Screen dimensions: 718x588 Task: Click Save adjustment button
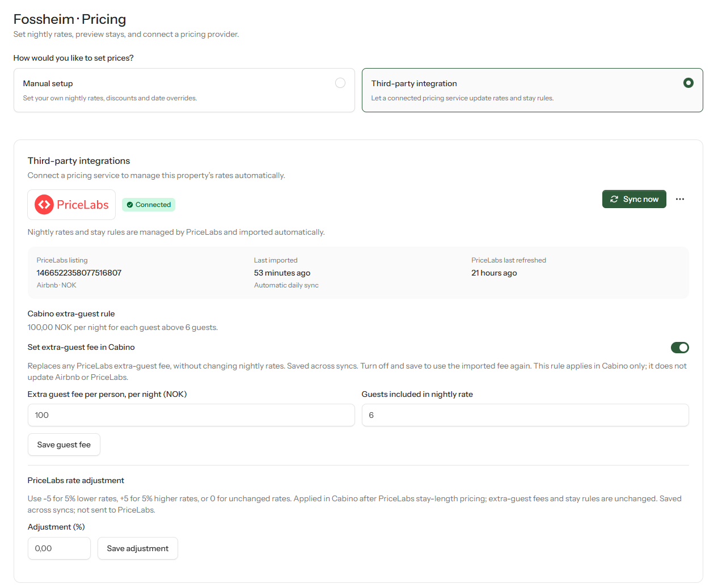138,548
